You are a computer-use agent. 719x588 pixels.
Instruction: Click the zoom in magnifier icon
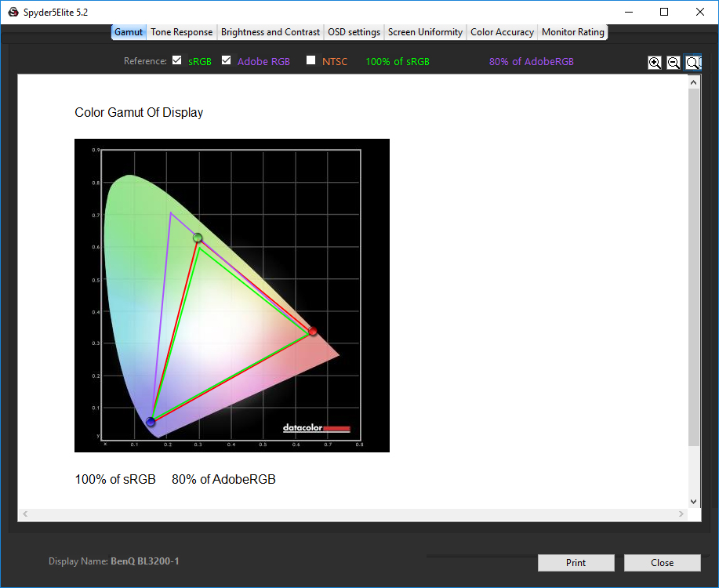(x=655, y=63)
